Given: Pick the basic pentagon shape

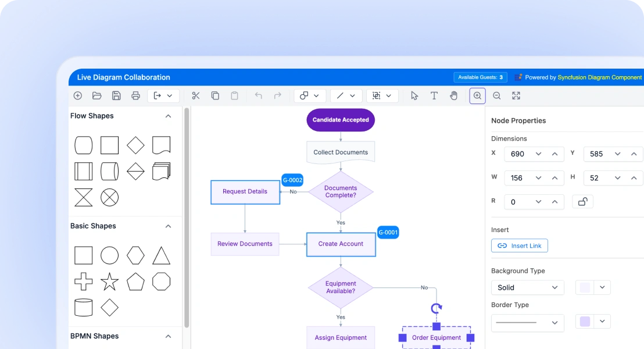Looking at the screenshot, I should [x=135, y=282].
